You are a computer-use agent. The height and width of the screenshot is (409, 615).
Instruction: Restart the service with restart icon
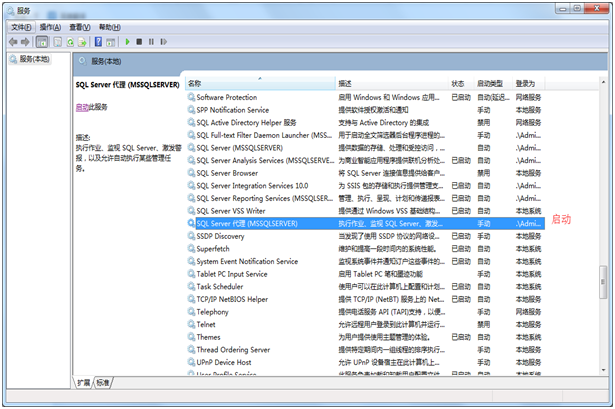tap(164, 42)
